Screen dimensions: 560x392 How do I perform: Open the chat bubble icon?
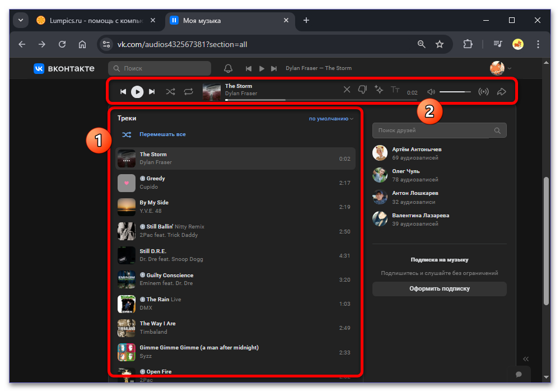(x=519, y=374)
